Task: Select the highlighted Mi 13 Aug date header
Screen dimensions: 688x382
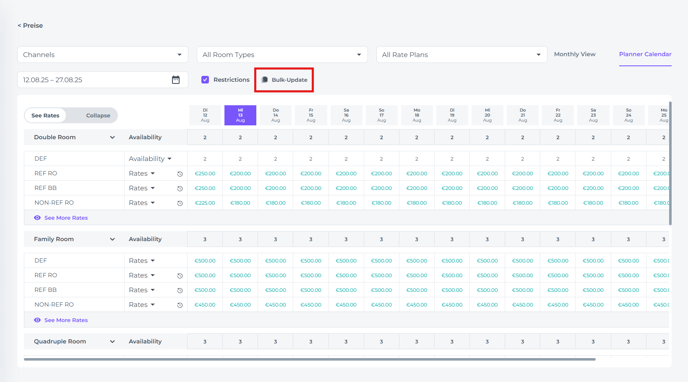Action: 240,115
